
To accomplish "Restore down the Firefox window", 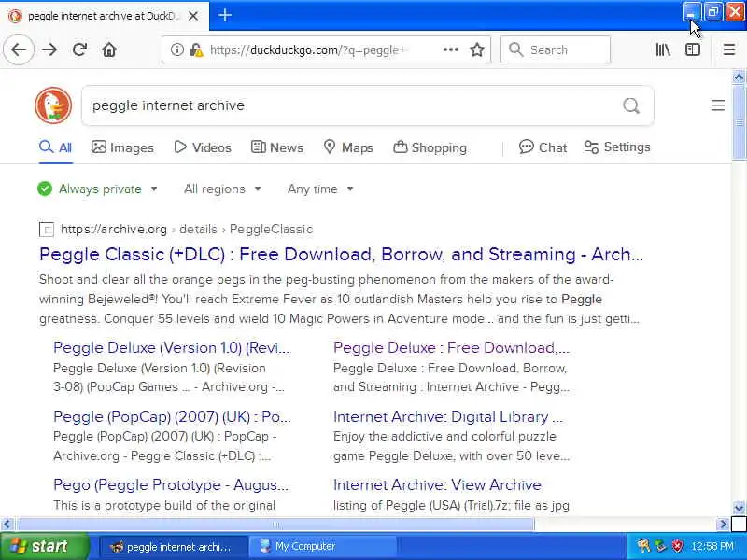I will (713, 12).
